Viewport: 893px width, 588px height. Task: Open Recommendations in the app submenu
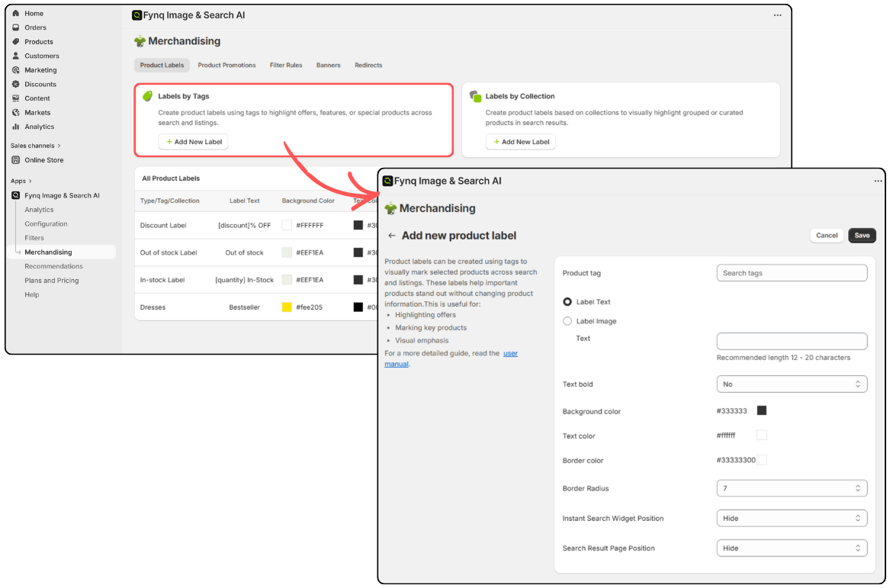[x=53, y=266]
